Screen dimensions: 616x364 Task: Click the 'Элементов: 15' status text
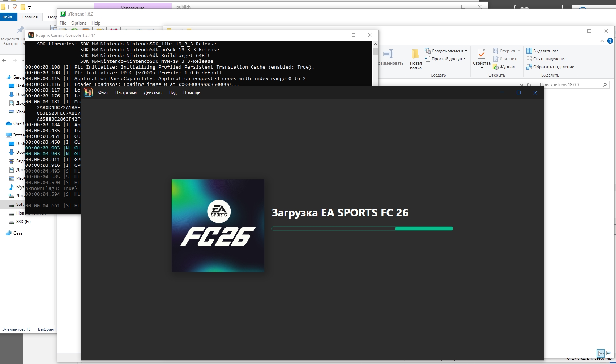[x=16, y=329]
